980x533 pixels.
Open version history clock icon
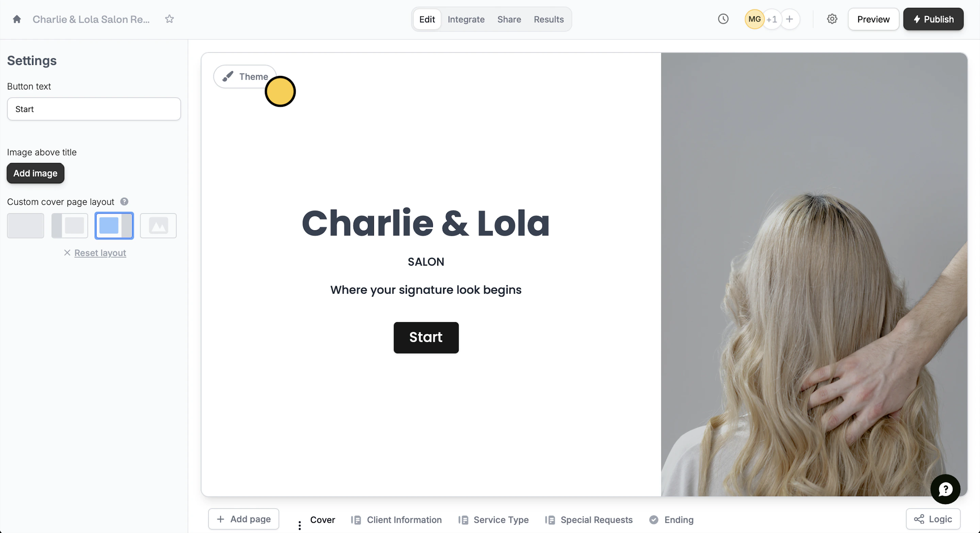pyautogui.click(x=723, y=19)
